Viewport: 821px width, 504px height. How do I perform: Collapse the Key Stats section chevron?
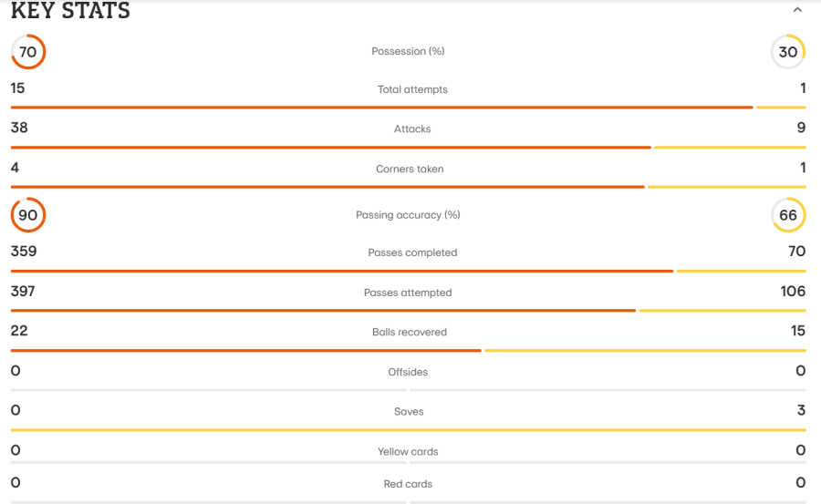[x=797, y=10]
